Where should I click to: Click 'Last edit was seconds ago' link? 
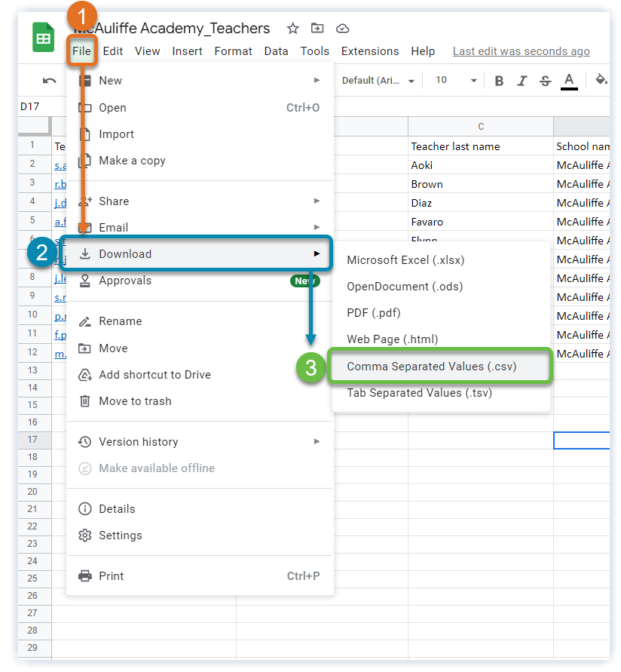(522, 51)
